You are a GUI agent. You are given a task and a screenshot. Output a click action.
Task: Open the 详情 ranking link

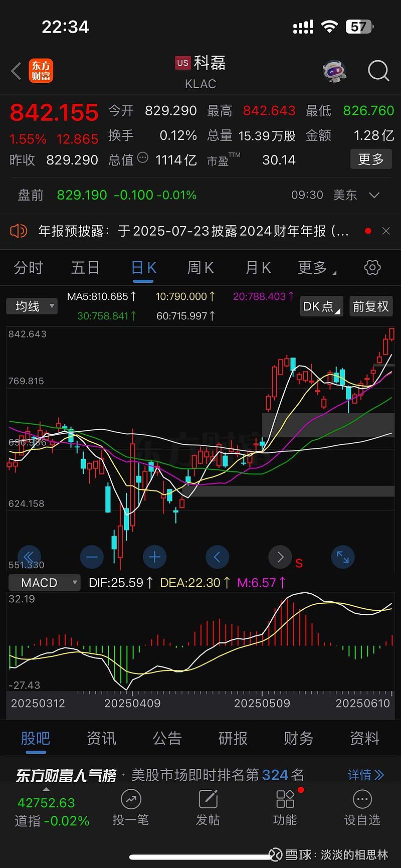tap(366, 775)
